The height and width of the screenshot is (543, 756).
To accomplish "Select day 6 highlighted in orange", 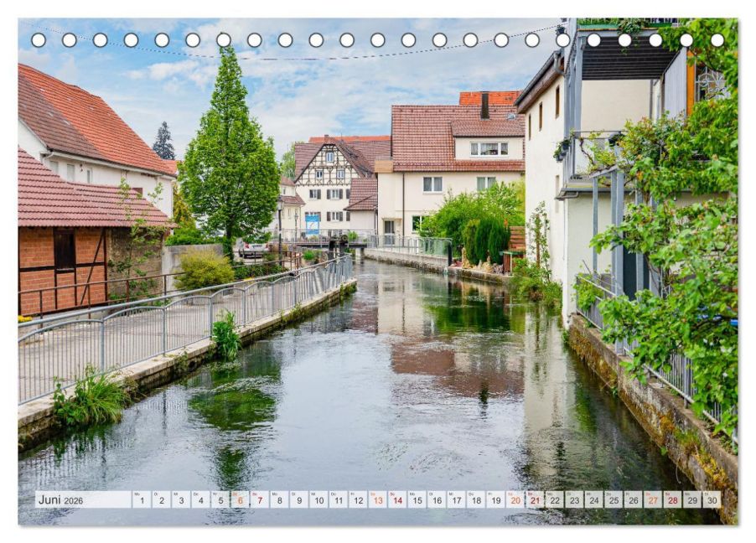I will coord(240,499).
